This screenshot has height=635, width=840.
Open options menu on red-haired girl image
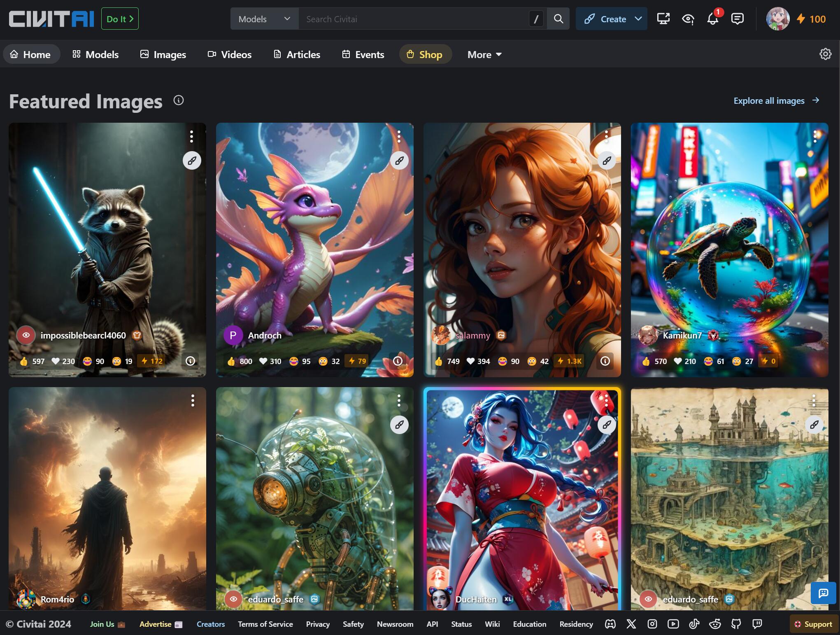(x=607, y=136)
